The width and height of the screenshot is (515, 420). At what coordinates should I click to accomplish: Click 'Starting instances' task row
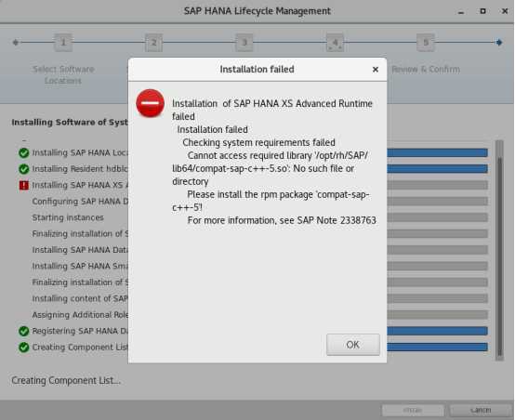[x=68, y=217]
